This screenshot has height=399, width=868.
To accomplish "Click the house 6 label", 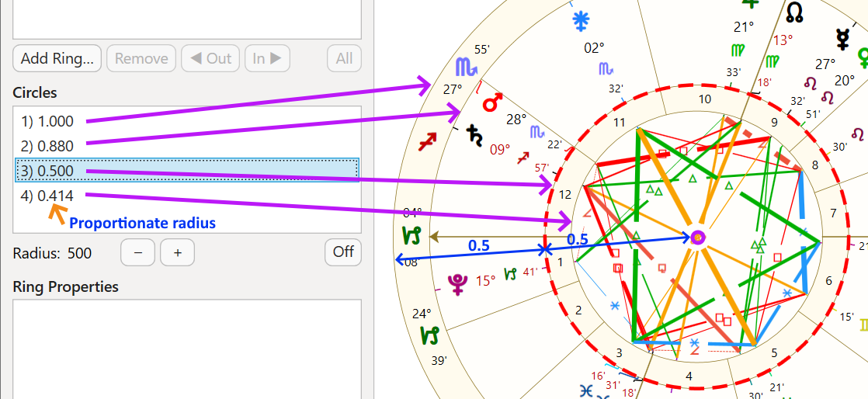I will coord(828,281).
